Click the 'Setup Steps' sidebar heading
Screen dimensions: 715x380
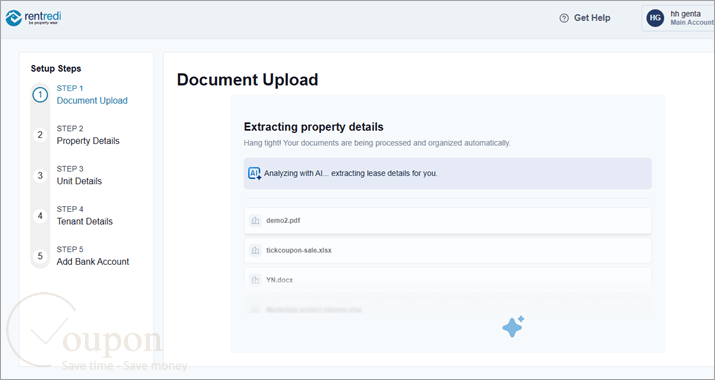(56, 68)
